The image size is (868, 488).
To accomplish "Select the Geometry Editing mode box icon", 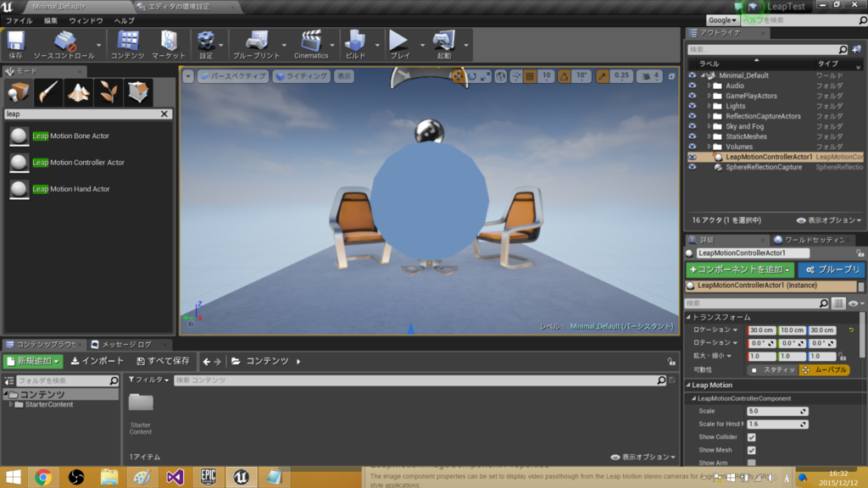I will click(x=138, y=91).
